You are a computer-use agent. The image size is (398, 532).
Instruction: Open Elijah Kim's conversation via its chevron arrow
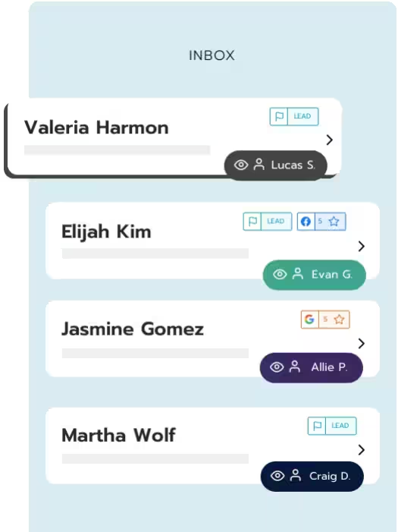click(361, 246)
